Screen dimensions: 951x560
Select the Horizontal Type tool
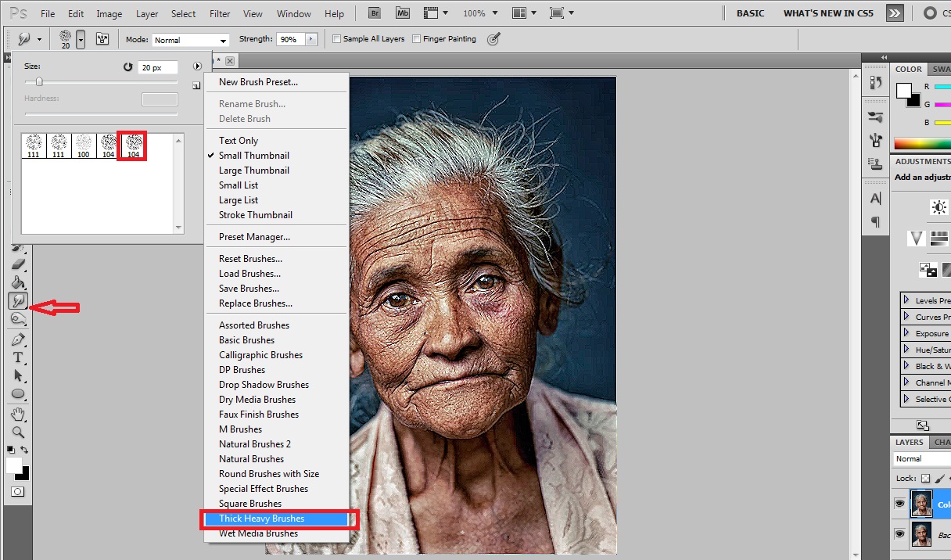pos(18,357)
